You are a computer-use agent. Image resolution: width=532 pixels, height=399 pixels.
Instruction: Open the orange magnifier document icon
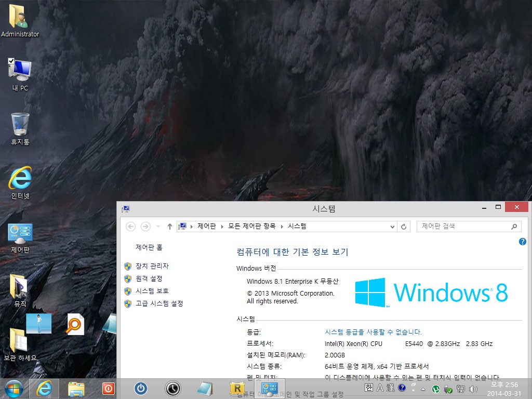75,324
